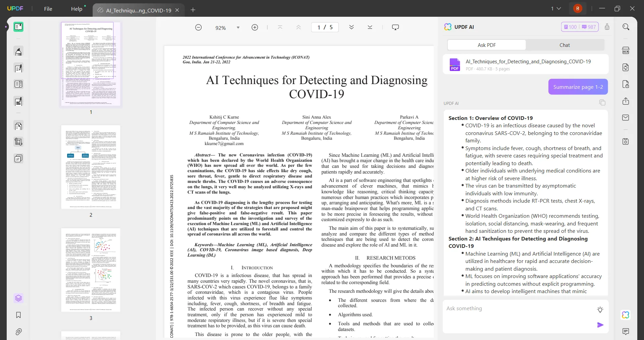Select page 2 thumbnail
Image resolution: width=644 pixels, height=340 pixels.
tap(91, 167)
